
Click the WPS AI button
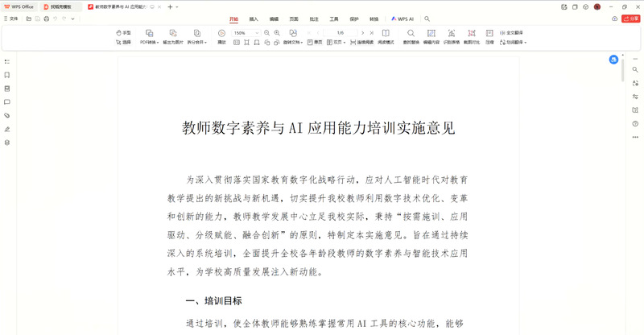tap(402, 18)
